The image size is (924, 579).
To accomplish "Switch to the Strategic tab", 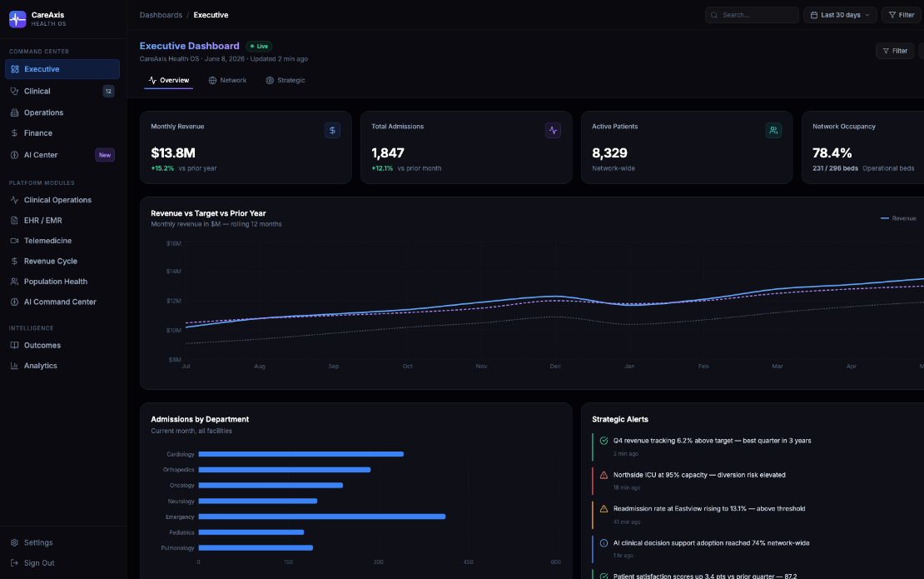I will coord(286,80).
